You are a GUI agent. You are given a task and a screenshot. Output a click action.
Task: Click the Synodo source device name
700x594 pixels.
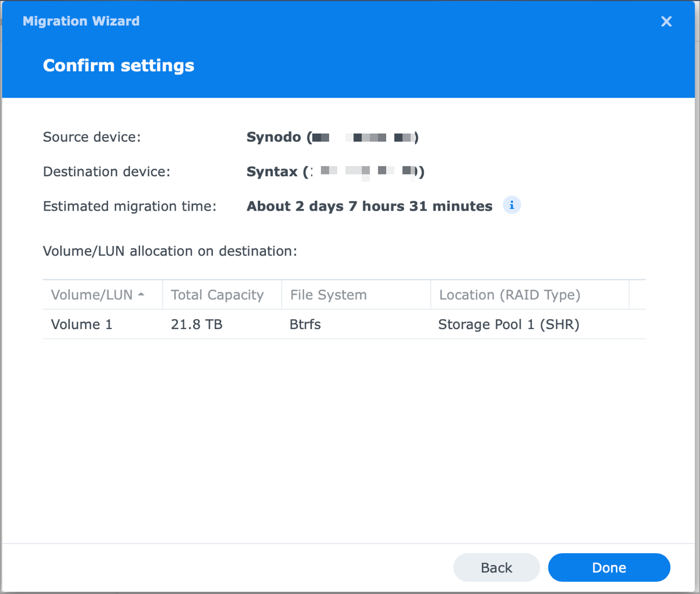(x=274, y=137)
